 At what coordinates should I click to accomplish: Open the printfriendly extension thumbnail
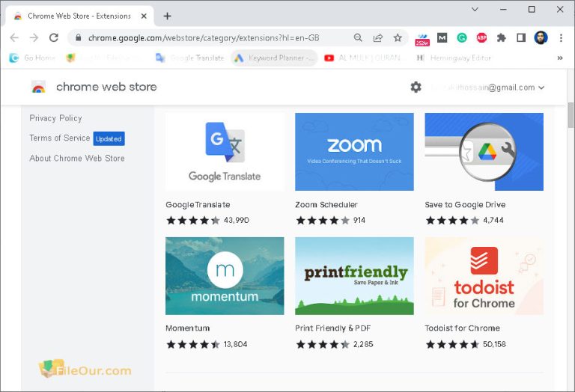click(x=354, y=276)
